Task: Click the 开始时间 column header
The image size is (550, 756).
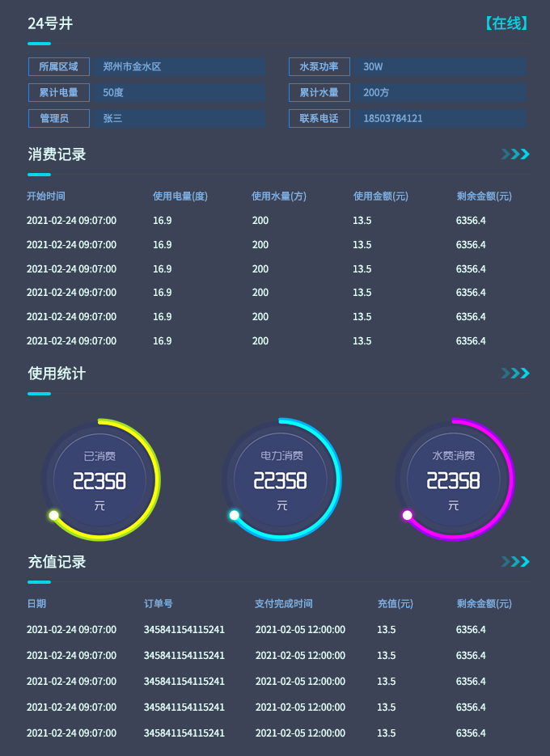Action: [x=46, y=196]
